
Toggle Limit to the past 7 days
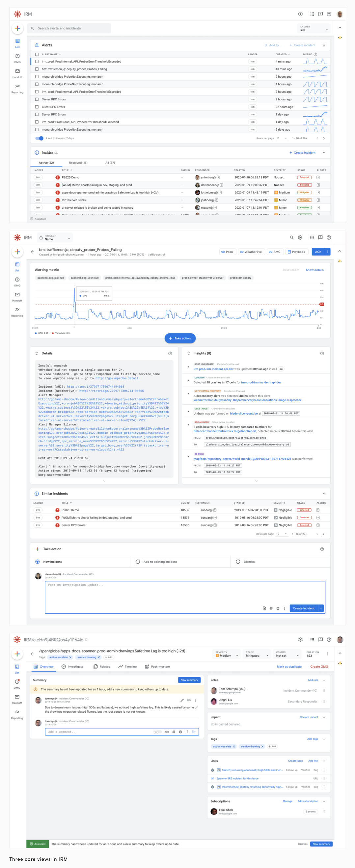tap(40, 138)
